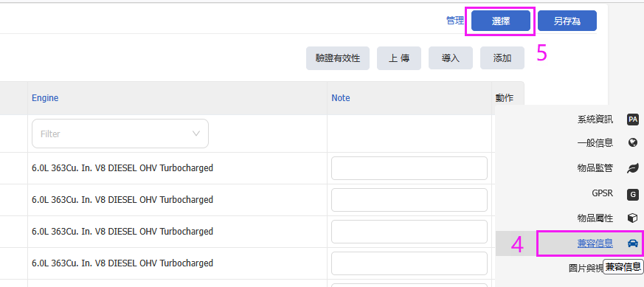This screenshot has height=287, width=644.
Task: Click the 選擇 button
Action: click(x=501, y=21)
